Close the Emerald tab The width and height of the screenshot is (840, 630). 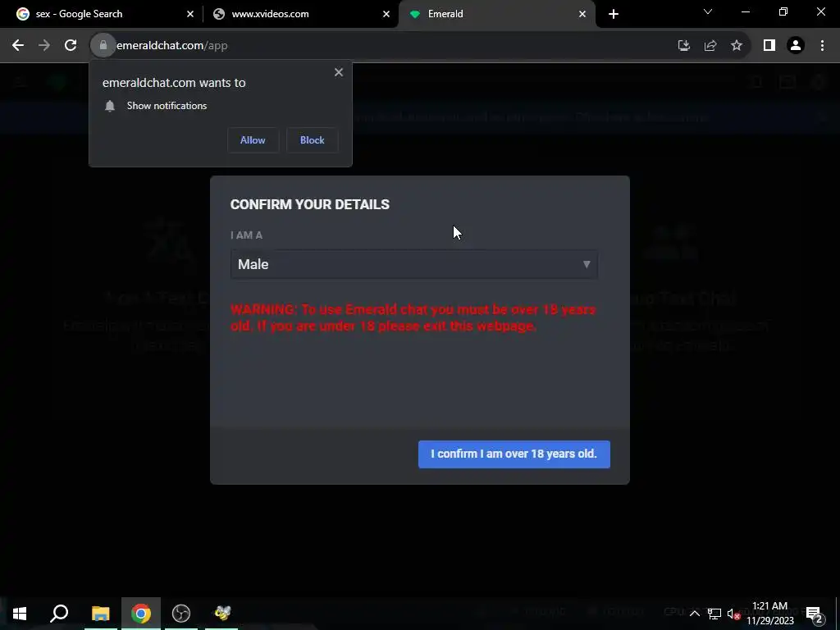click(582, 14)
